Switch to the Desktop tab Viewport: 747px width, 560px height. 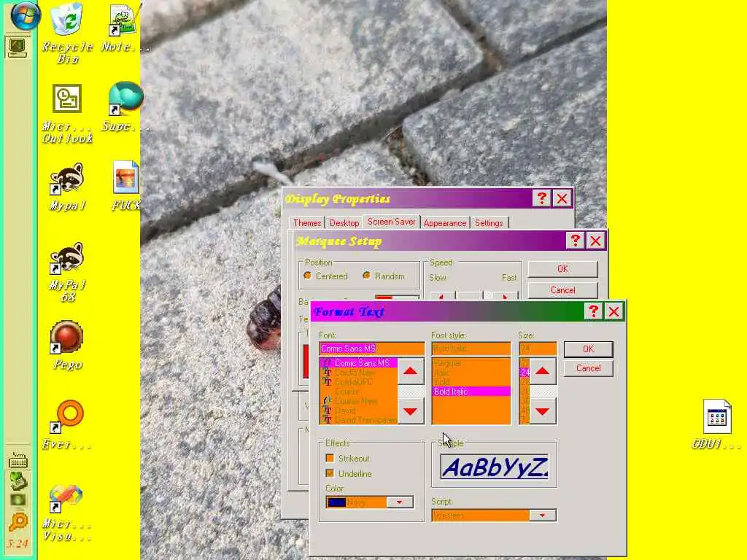click(344, 223)
